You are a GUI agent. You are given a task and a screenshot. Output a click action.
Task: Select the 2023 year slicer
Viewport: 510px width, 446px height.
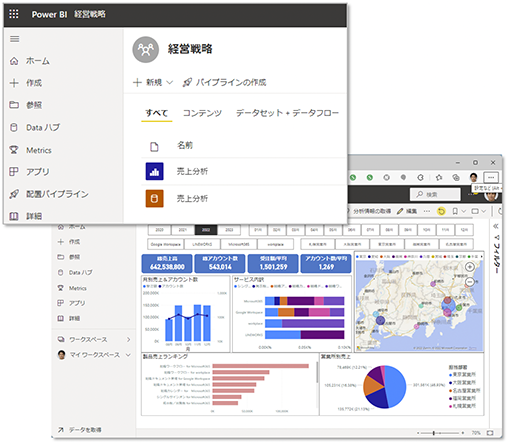point(229,230)
